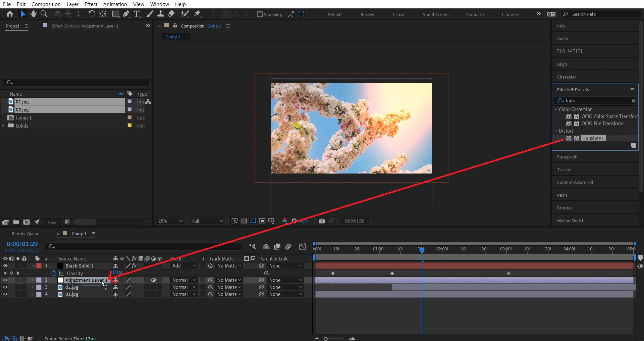Hide the 01.jpg layer
Image resolution: width=644 pixels, height=341 pixels.
click(x=5, y=294)
